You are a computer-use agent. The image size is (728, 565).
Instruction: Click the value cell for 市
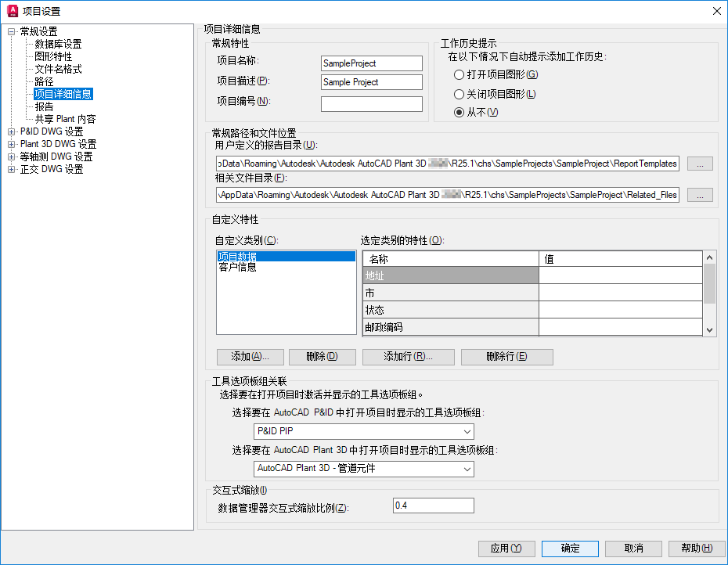[620, 293]
